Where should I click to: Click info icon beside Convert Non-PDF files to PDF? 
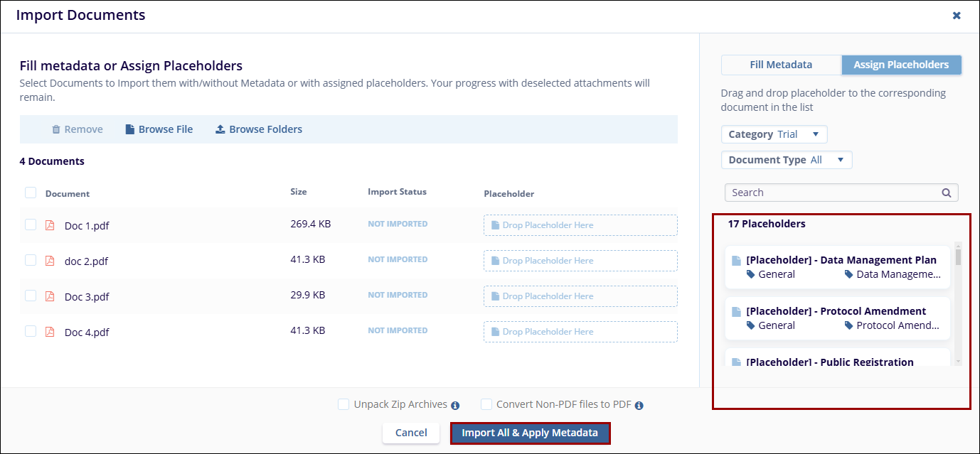click(639, 405)
